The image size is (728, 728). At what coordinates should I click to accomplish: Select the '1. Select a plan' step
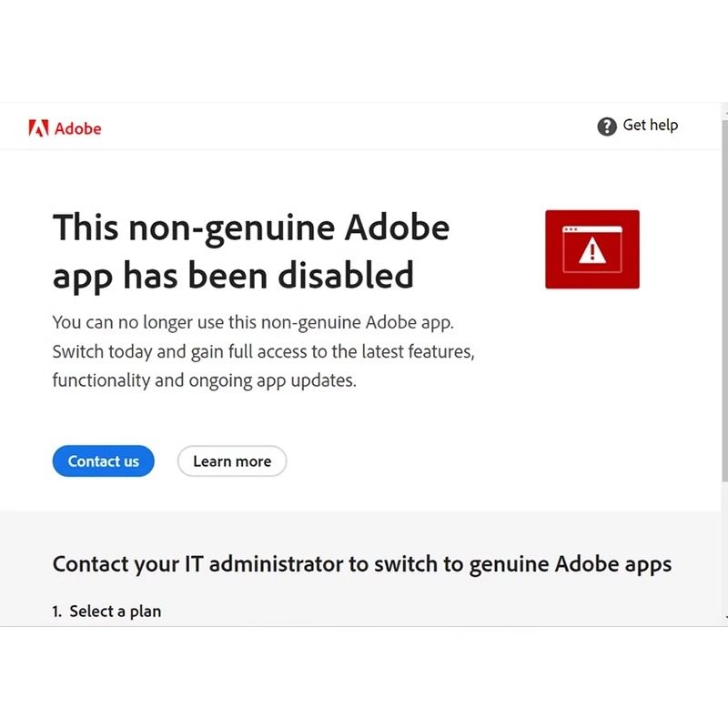point(106,612)
